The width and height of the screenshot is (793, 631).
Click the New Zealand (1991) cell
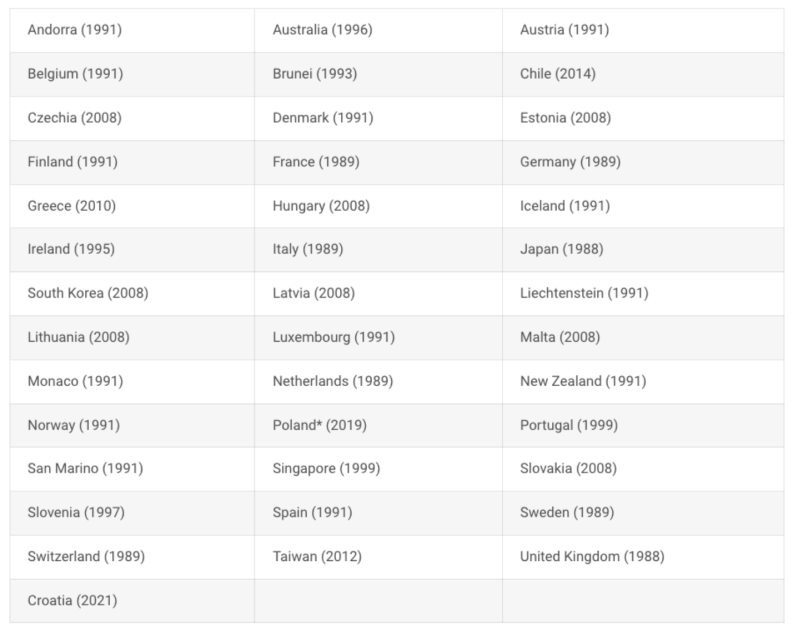(583, 381)
